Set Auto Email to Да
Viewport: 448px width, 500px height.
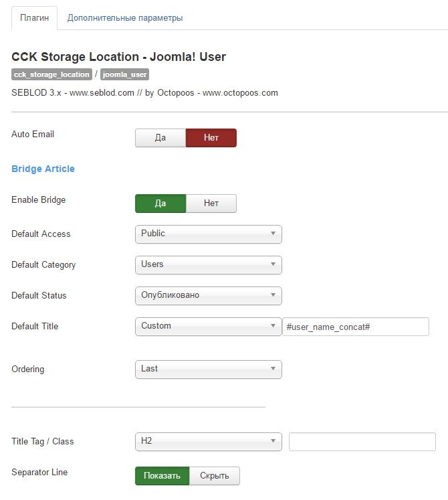click(x=160, y=138)
